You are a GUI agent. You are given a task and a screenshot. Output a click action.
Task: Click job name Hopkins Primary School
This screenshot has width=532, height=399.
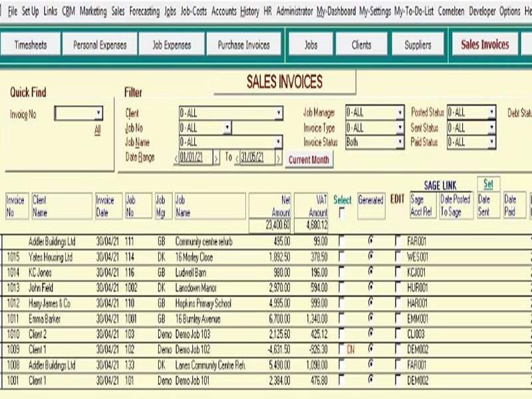(x=203, y=303)
